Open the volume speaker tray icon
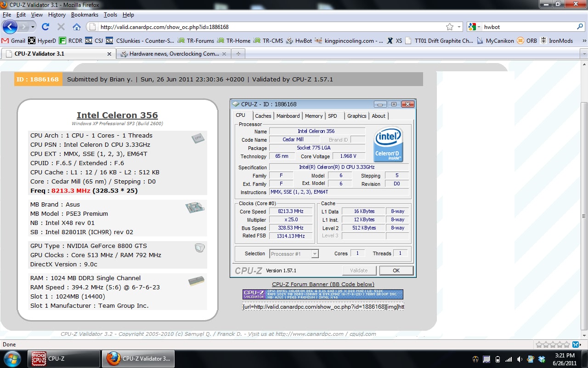 (520, 359)
